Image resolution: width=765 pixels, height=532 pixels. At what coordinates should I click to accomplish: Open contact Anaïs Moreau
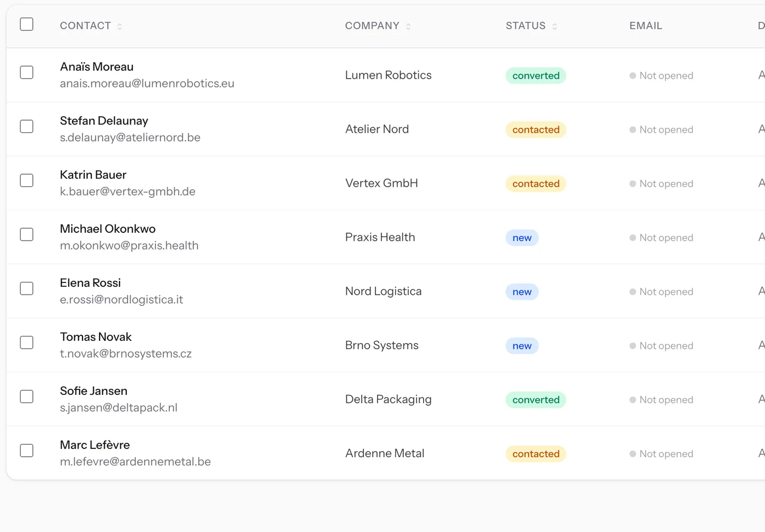click(x=97, y=67)
